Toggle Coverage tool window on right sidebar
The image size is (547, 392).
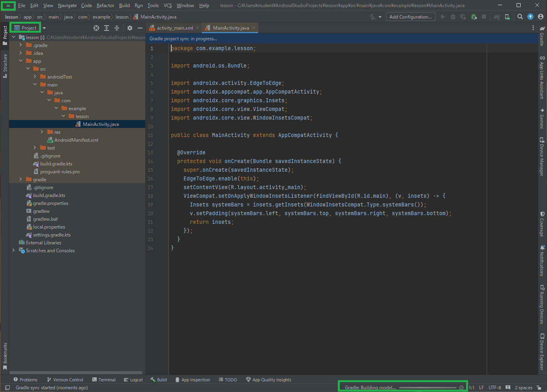542,224
